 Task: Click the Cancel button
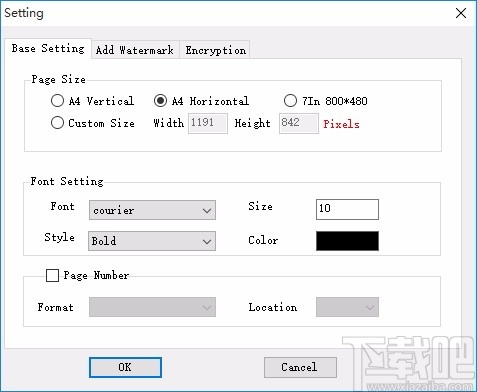(x=300, y=367)
